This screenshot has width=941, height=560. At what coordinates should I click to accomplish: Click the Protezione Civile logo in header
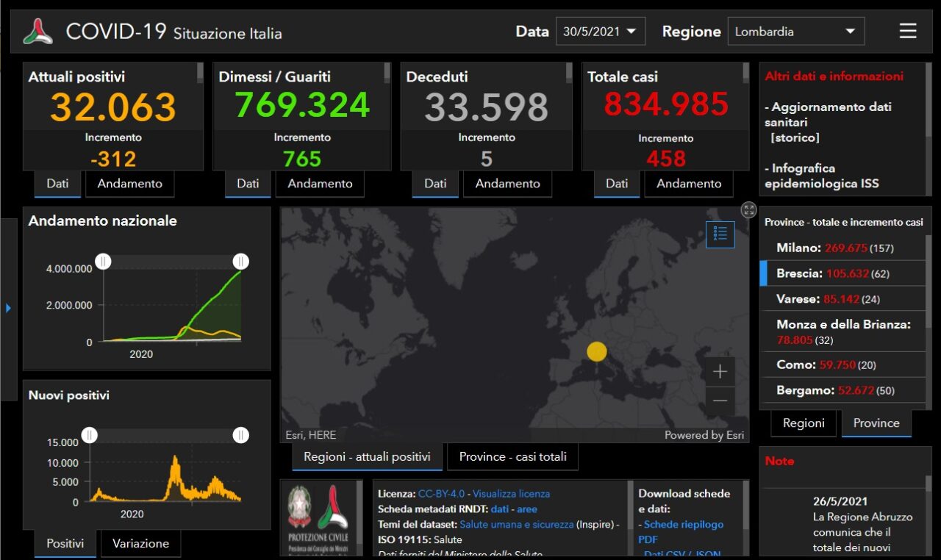38,32
